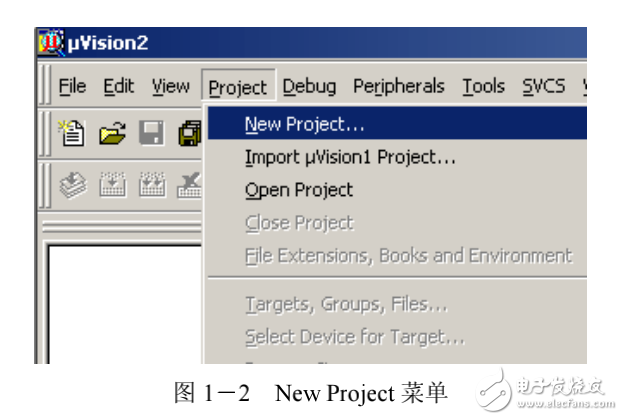The height and width of the screenshot is (420, 623).
Task: Click the empty project workspace pane
Action: 120,300
